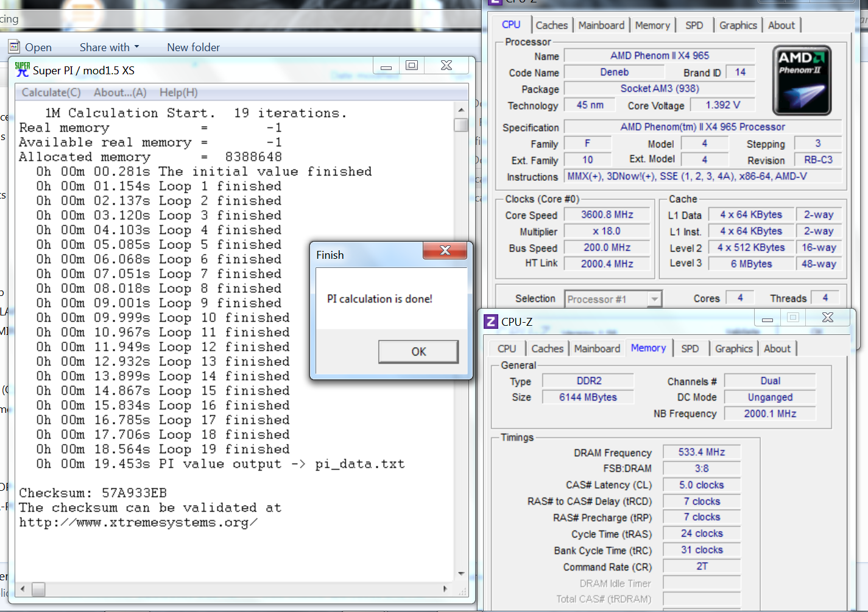The image size is (868, 612).
Task: Minimize the lower CPU-Z window
Action: coord(767,318)
